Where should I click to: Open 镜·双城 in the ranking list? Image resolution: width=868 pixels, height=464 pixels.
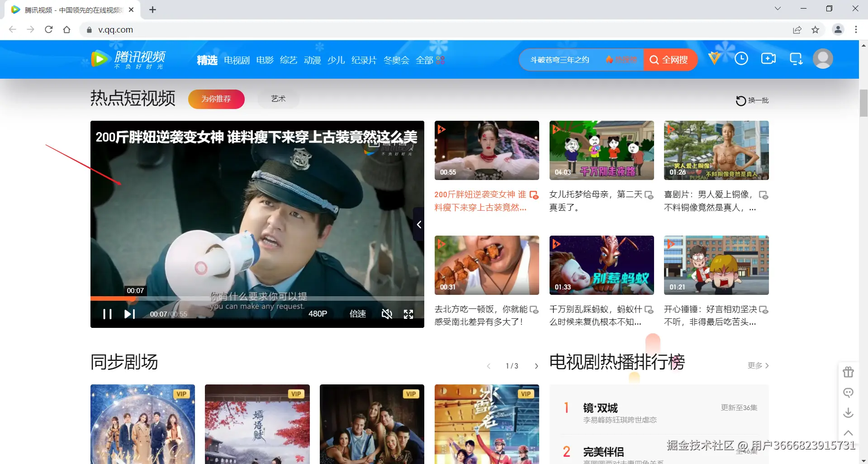point(600,408)
